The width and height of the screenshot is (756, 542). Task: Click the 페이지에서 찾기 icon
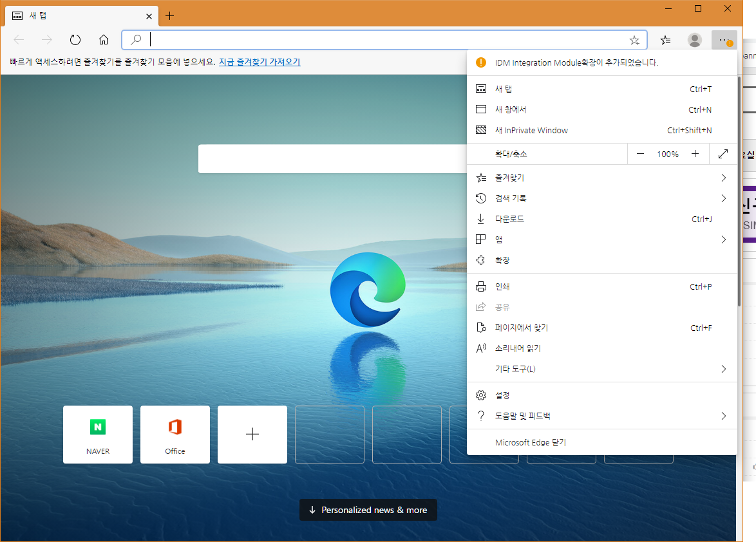point(481,328)
